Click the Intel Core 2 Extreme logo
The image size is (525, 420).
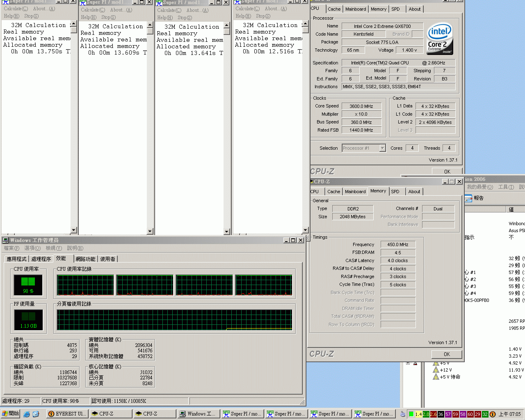click(440, 39)
